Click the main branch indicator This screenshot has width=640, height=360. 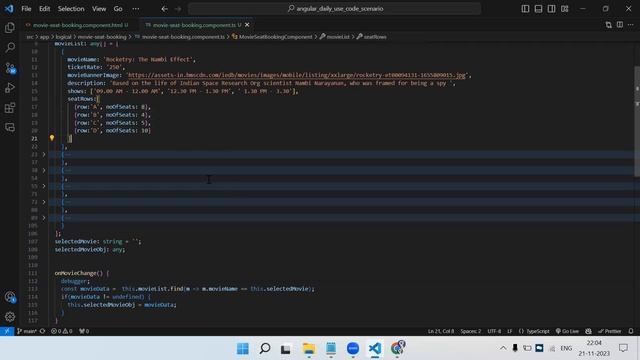27,331
